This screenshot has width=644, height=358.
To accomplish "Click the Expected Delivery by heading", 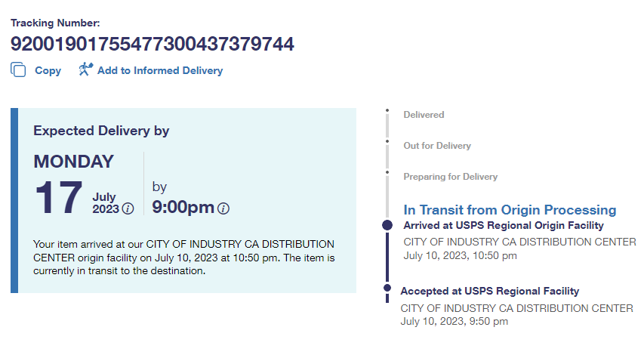I will pyautogui.click(x=101, y=131).
